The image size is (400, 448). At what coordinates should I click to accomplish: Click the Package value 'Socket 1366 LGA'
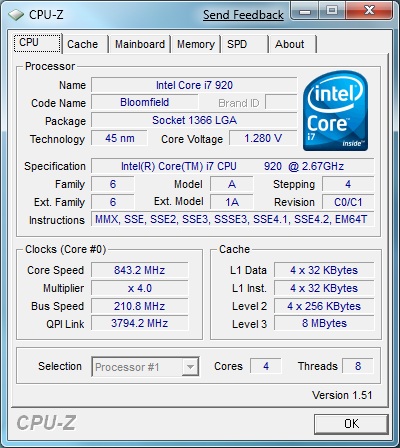pos(194,120)
